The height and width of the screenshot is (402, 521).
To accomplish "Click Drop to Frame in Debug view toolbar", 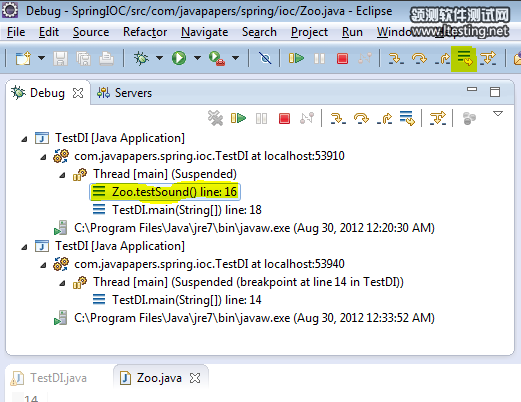I will tap(407, 118).
